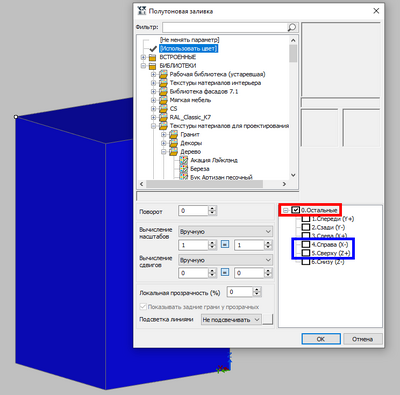
Task: Click the Акация Лэйклэнд texture icon
Action: (x=184, y=160)
